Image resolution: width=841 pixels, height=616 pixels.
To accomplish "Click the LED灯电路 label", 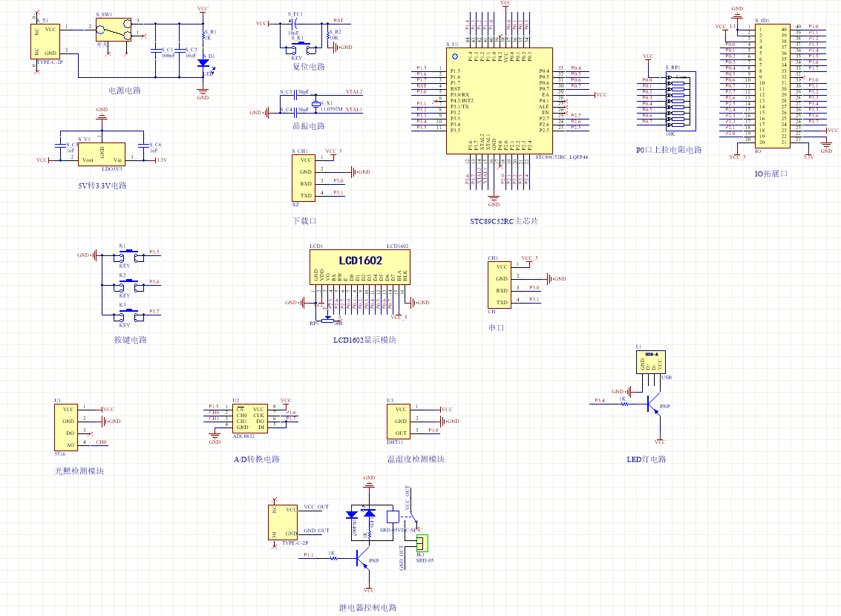I will [647, 459].
